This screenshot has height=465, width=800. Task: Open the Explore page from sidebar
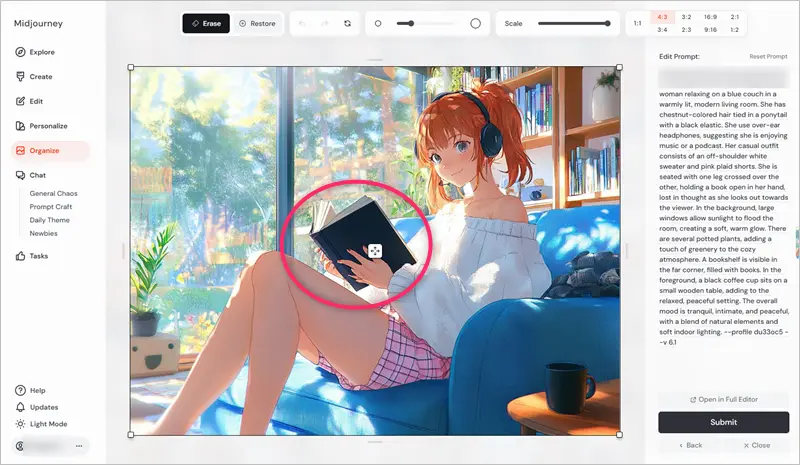point(42,52)
